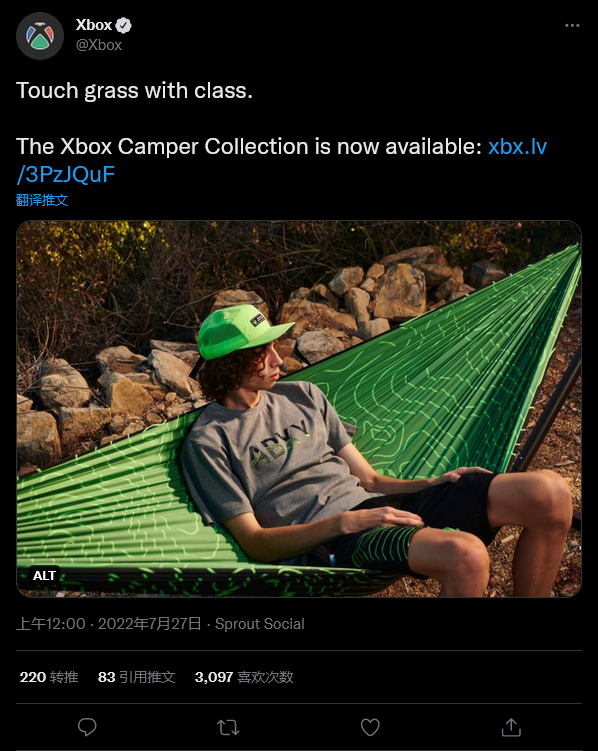This screenshot has width=598, height=751.
Task: Open the hammock photo in full view
Action: [x=299, y=409]
